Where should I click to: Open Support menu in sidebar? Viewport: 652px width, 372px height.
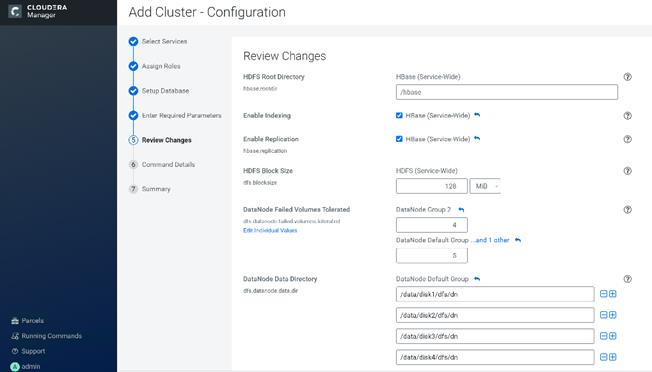tap(28, 351)
